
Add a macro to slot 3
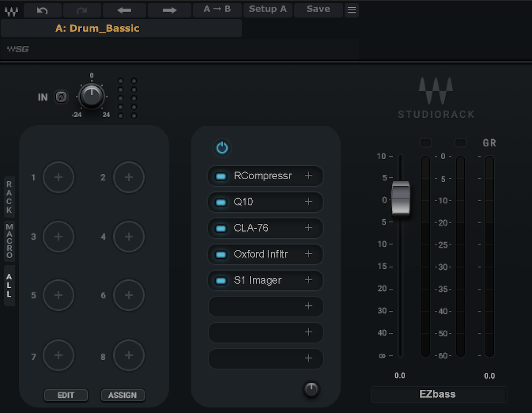pyautogui.click(x=59, y=236)
